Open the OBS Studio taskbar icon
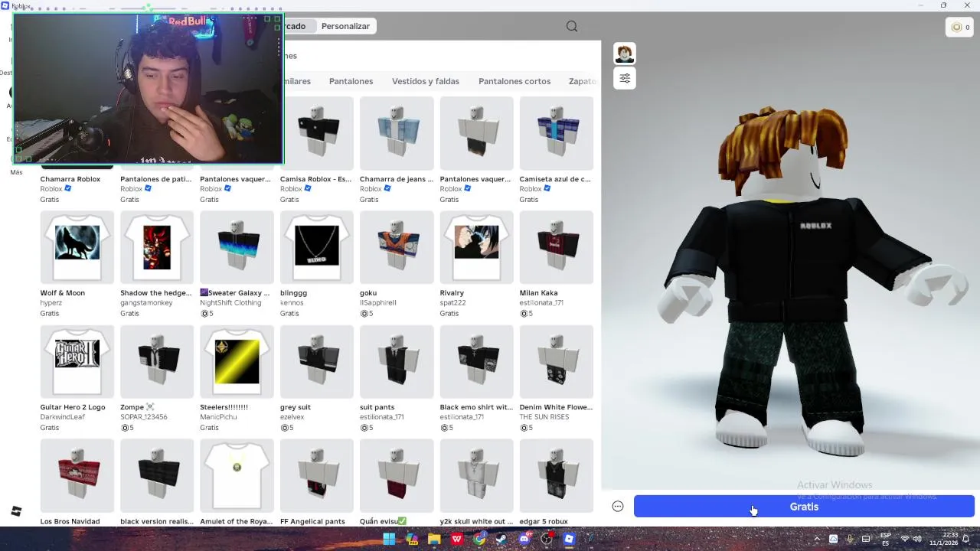 547,539
